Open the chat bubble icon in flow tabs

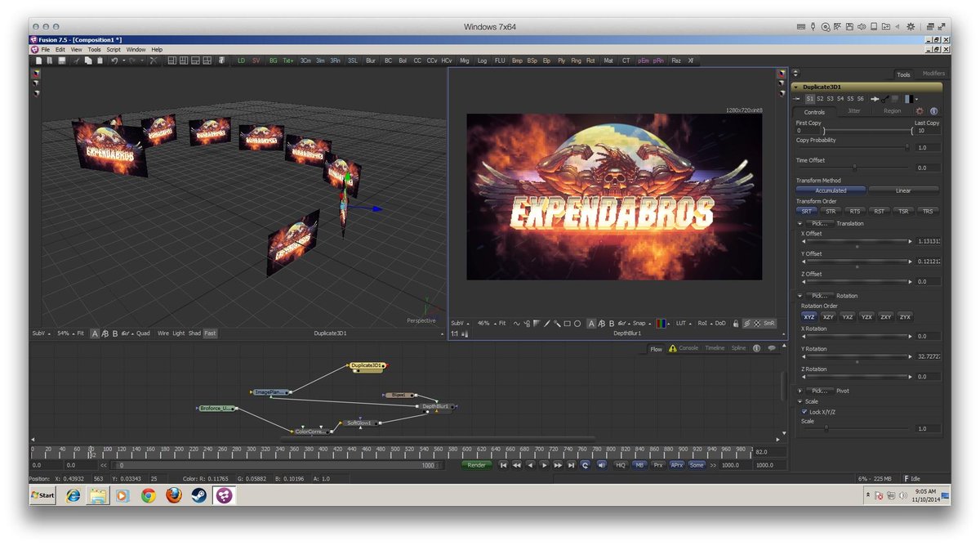click(772, 348)
